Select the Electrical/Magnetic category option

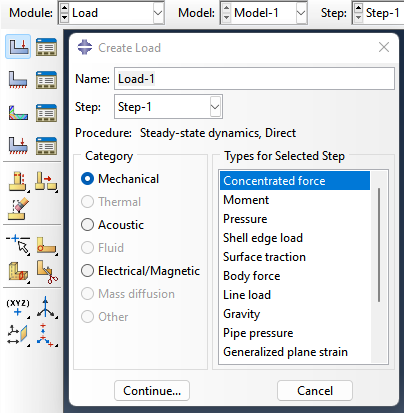pos(140,271)
